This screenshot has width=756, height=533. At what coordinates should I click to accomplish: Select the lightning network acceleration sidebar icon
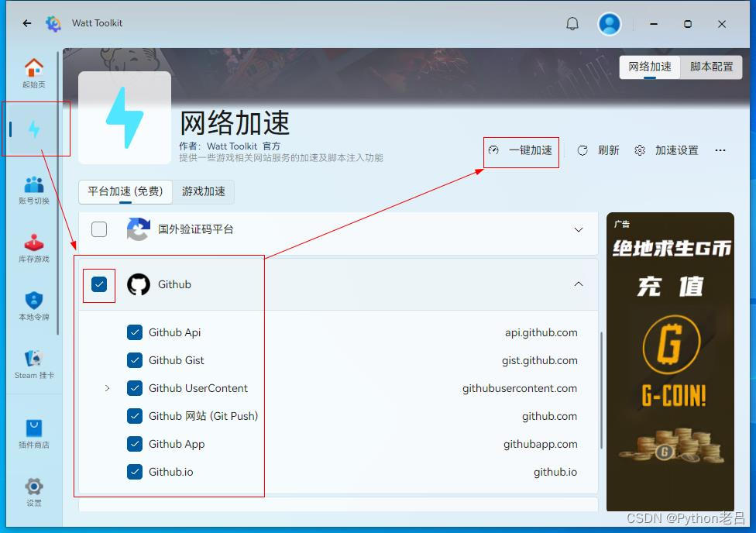pos(34,129)
